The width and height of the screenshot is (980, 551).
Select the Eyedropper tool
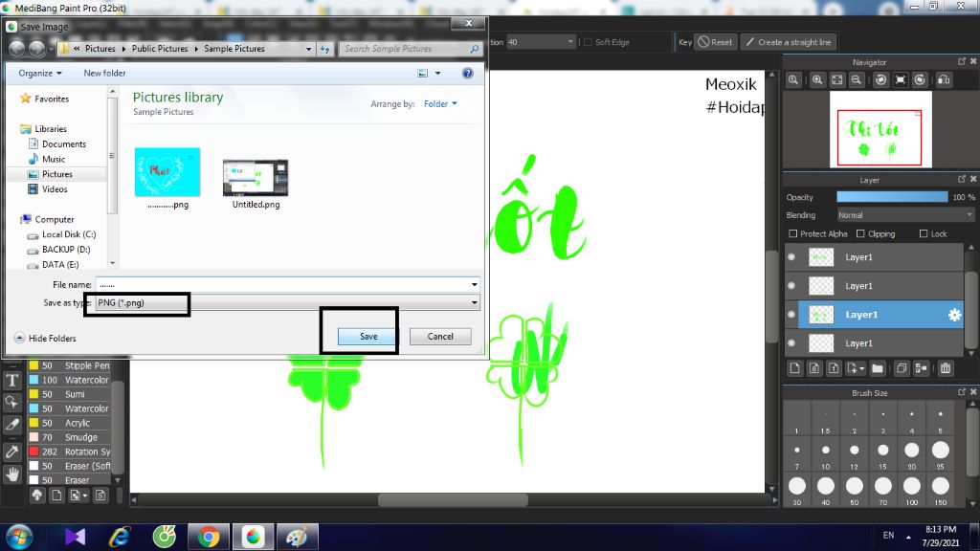(x=11, y=452)
